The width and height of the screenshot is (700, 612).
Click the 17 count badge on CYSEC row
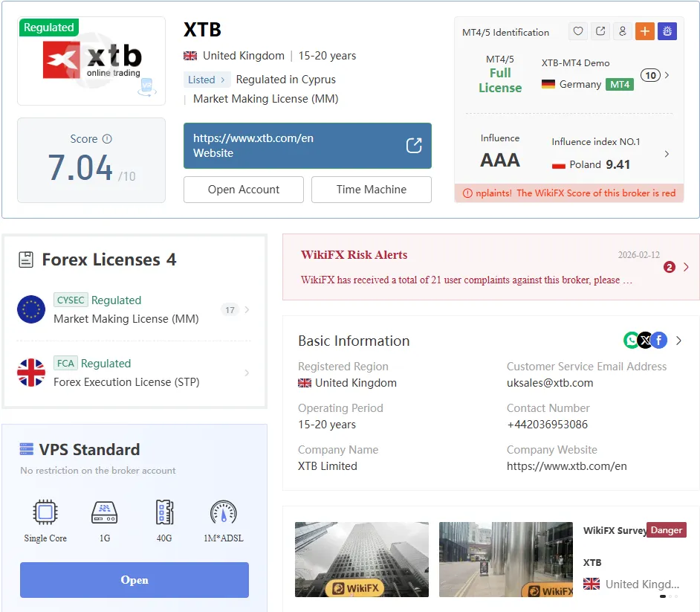pos(230,309)
